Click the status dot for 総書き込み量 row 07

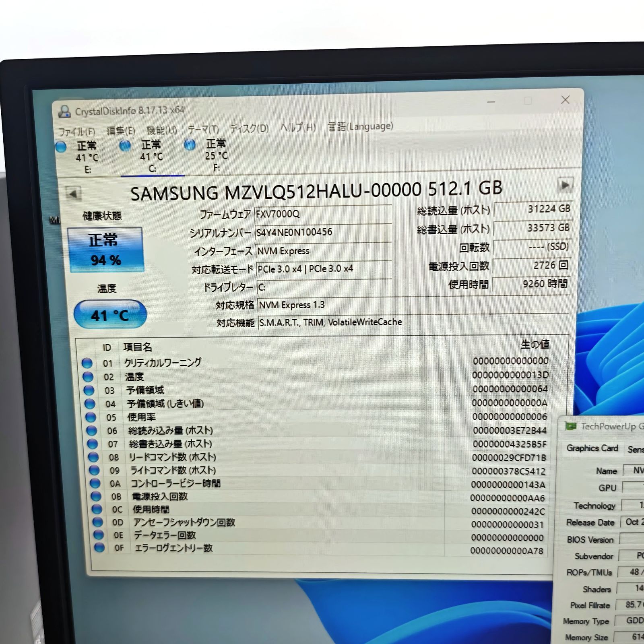click(93, 444)
